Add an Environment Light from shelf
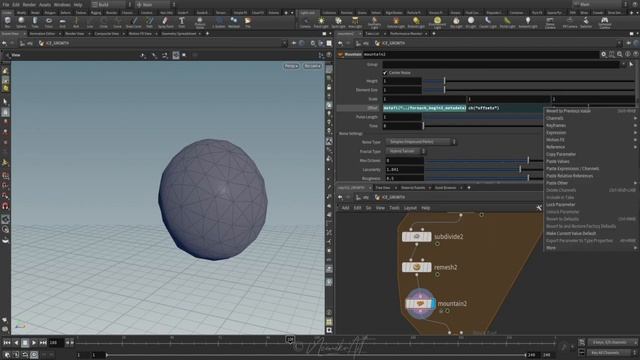640x360 pixels. (437, 22)
